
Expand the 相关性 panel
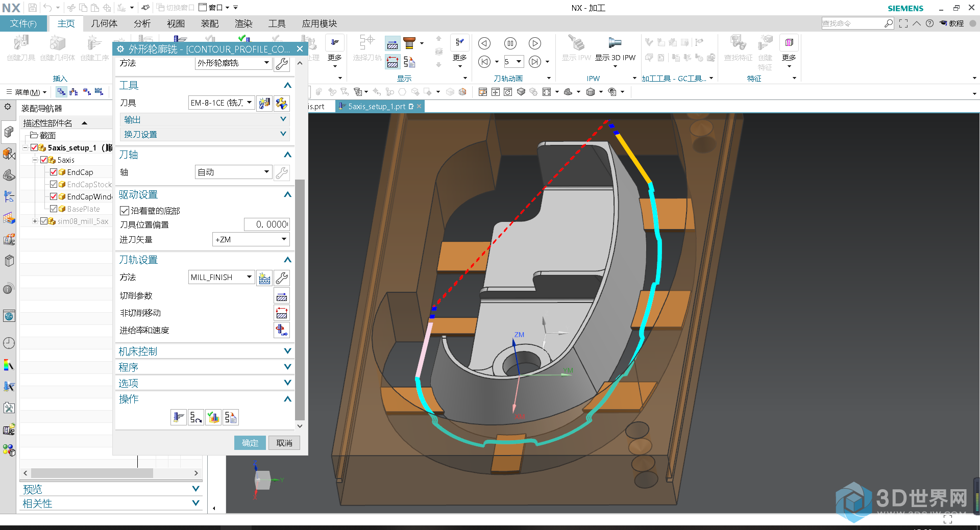pyautogui.click(x=111, y=503)
